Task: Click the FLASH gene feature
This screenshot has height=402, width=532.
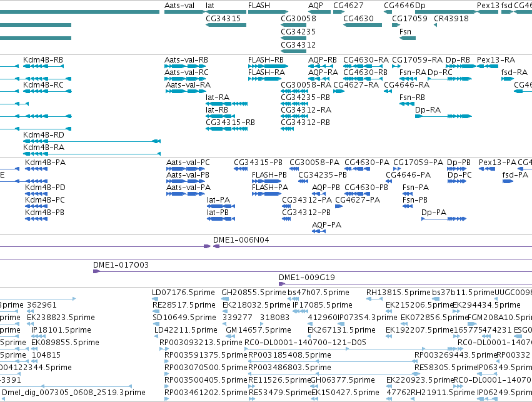Action: tap(268, 12)
